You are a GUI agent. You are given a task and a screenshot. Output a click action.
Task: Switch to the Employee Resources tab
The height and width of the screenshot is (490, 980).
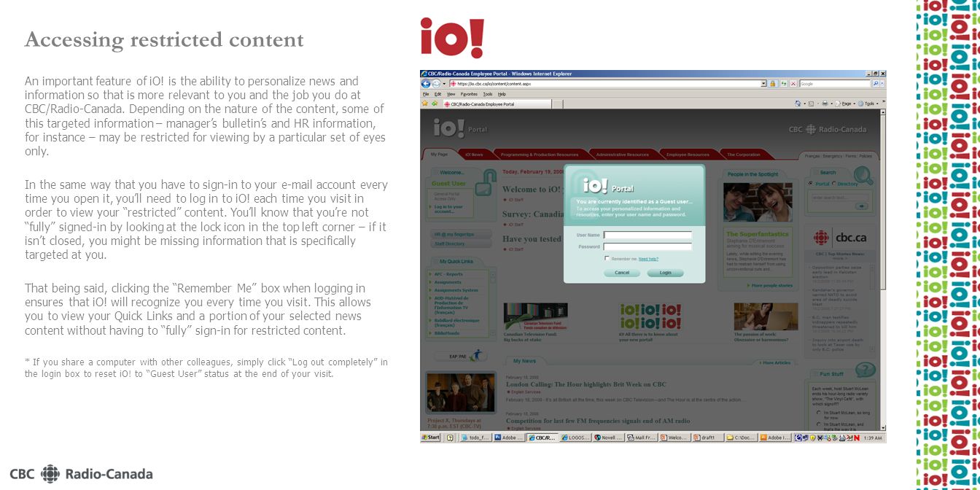pos(687,155)
